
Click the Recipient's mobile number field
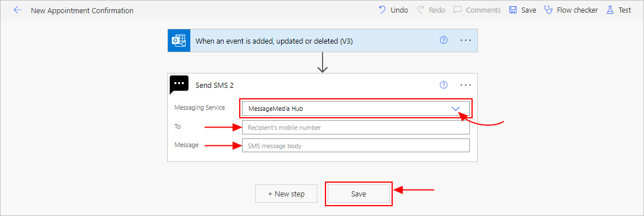pyautogui.click(x=356, y=128)
